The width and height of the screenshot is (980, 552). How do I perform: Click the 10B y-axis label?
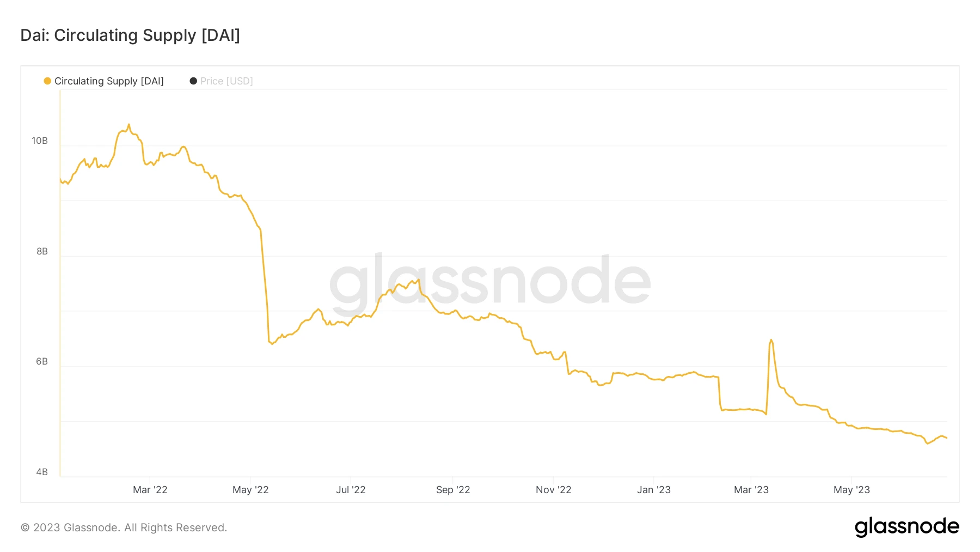point(40,141)
